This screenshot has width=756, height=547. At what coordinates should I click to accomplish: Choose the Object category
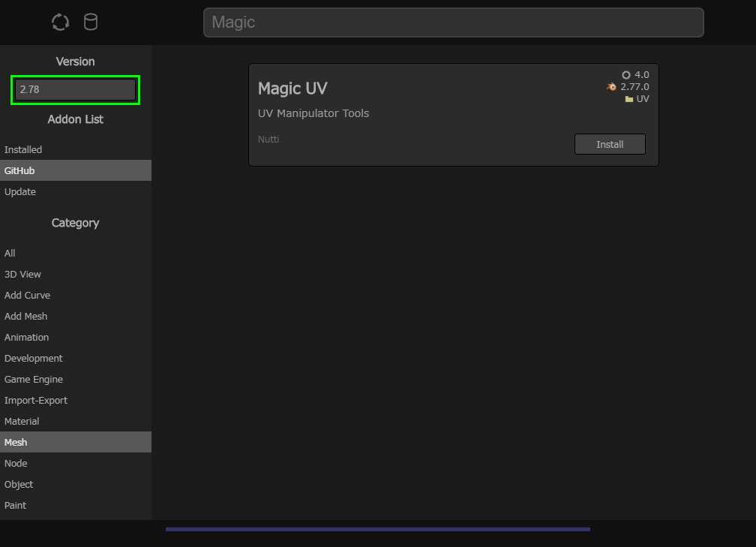[x=76, y=484]
